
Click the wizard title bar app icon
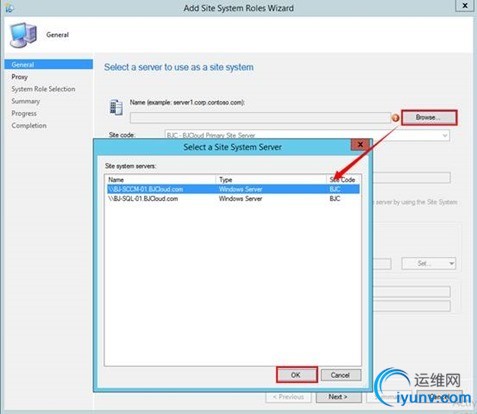[9, 8]
